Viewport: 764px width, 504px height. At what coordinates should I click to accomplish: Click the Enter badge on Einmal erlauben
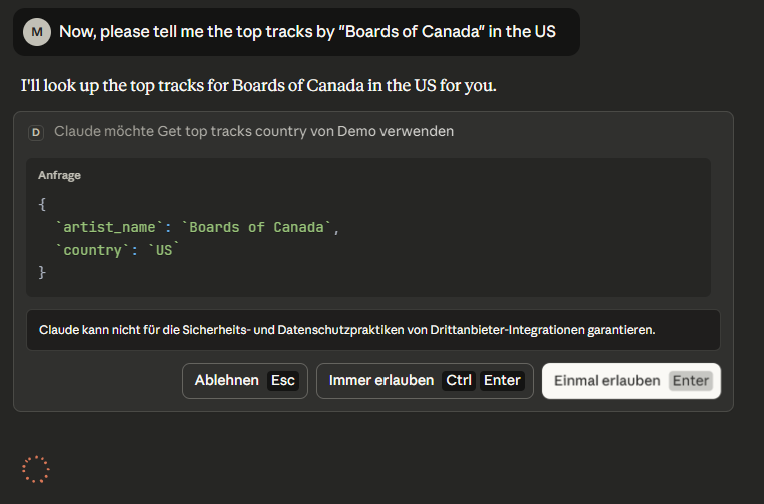[690, 381]
